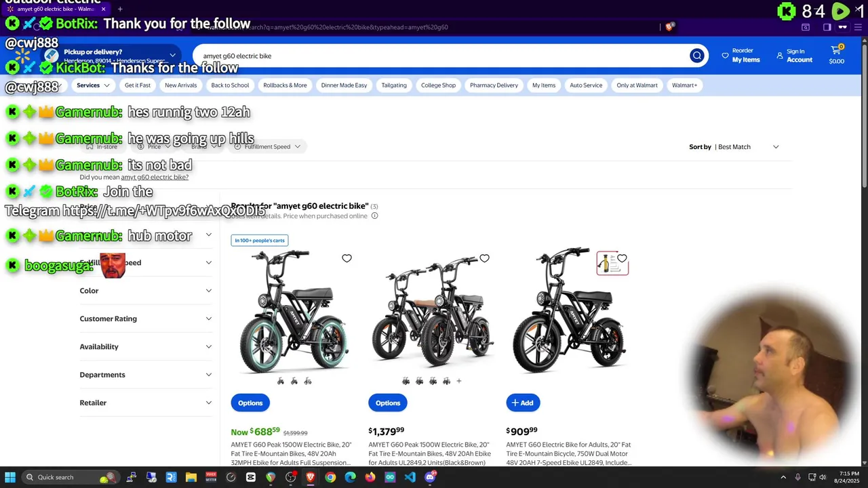Viewport: 868px width, 488px height.
Task: Open a new browser tab
Action: click(x=120, y=9)
